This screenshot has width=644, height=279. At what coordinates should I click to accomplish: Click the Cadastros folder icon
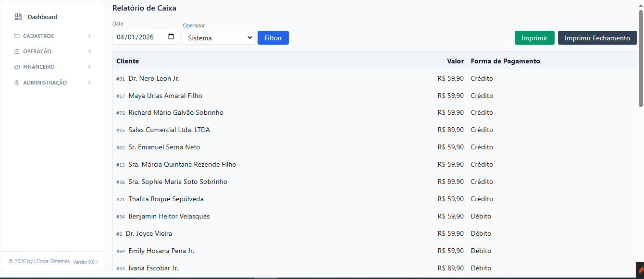(17, 36)
